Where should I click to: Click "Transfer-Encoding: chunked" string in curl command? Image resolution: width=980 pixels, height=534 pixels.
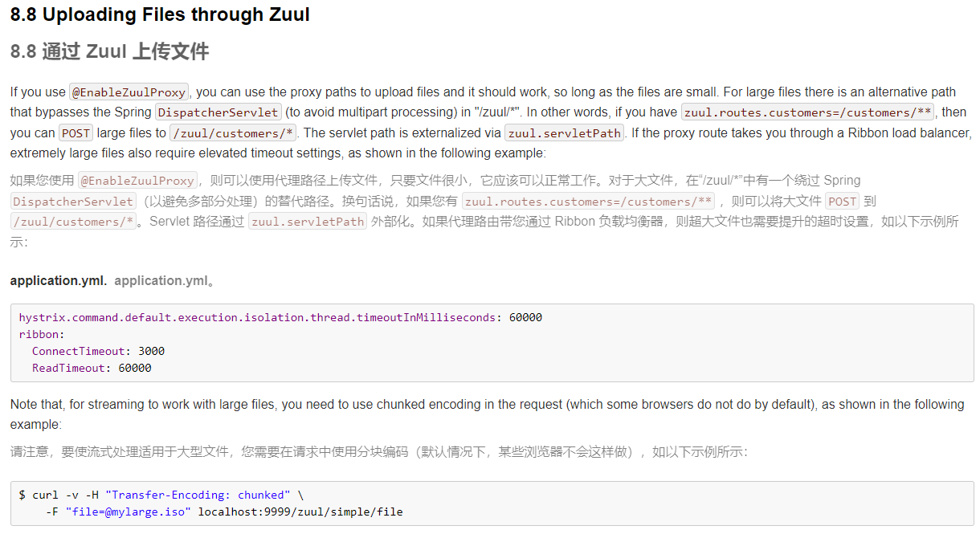[x=197, y=495]
